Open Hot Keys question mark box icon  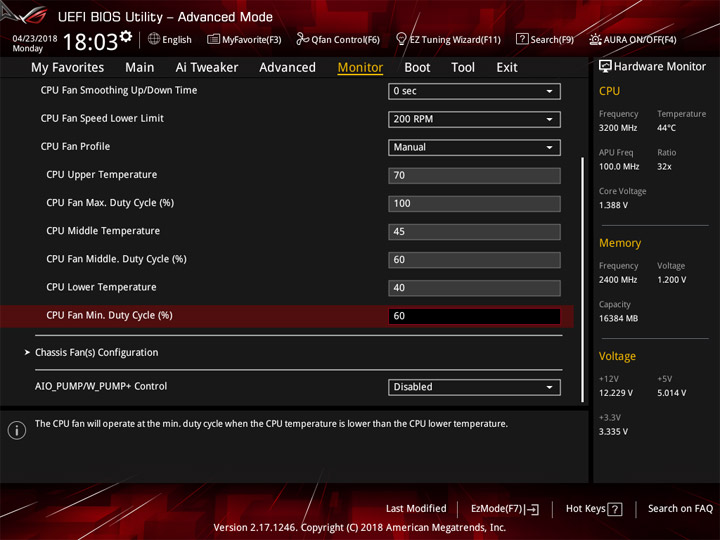pos(614,509)
